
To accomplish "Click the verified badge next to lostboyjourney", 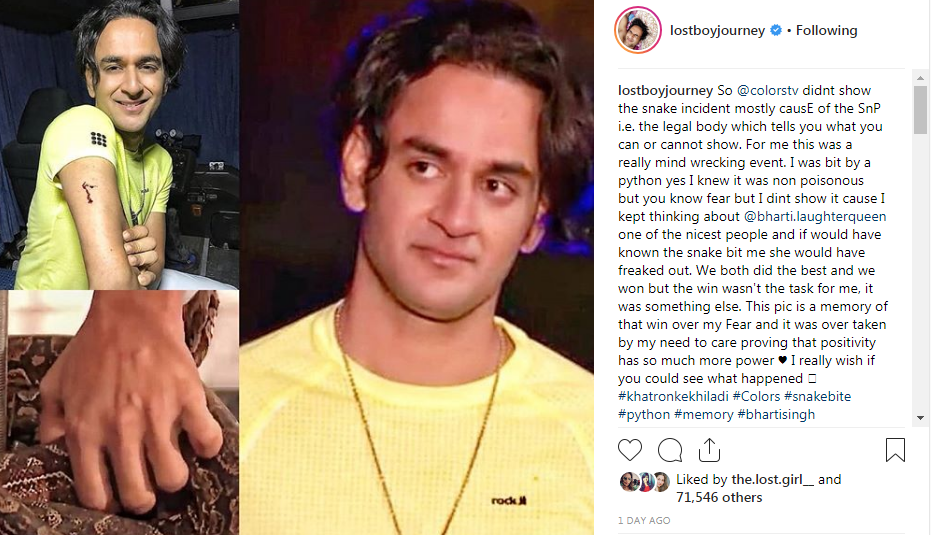I will coord(775,30).
